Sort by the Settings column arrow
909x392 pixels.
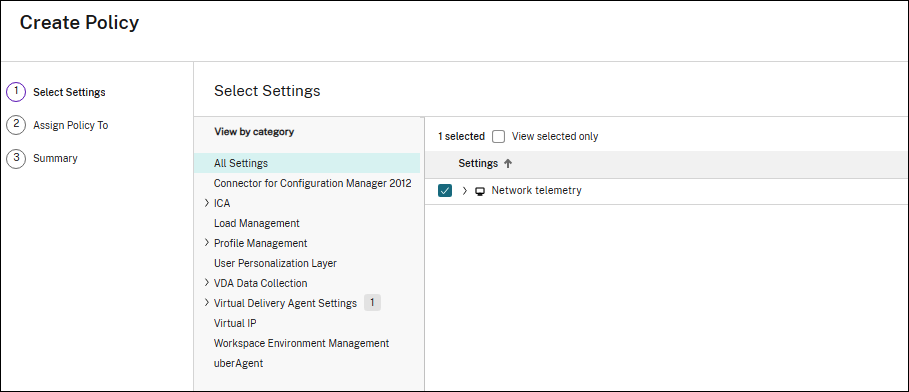pos(508,164)
